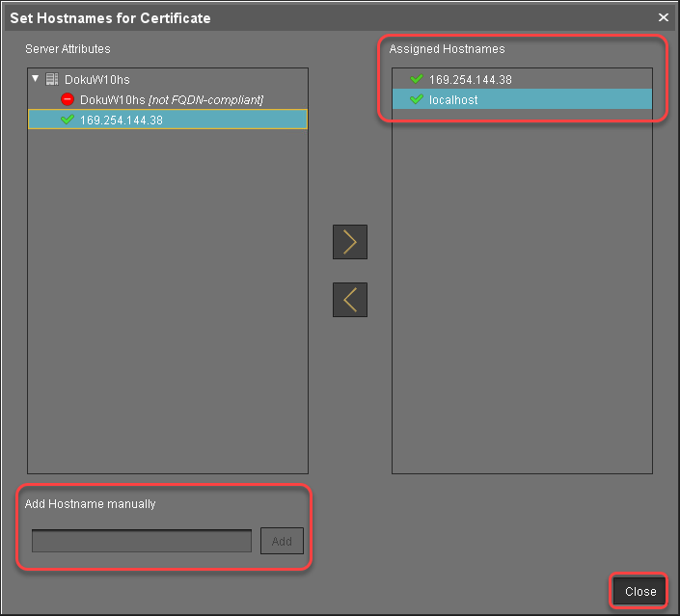680x616 pixels.
Task: Collapse the DokuW10hs tree node
Action: [36, 80]
